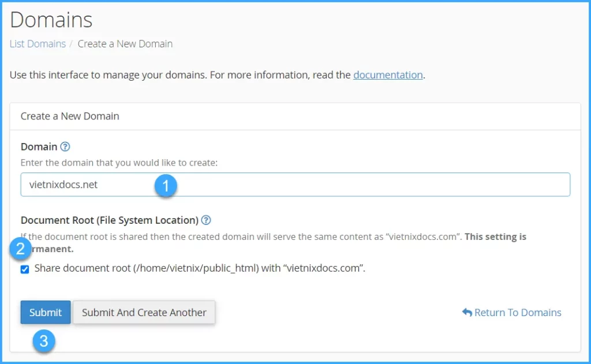Click the "Share document root" checkbox label text
Image resolution: width=591 pixels, height=364 pixels.
(x=200, y=268)
